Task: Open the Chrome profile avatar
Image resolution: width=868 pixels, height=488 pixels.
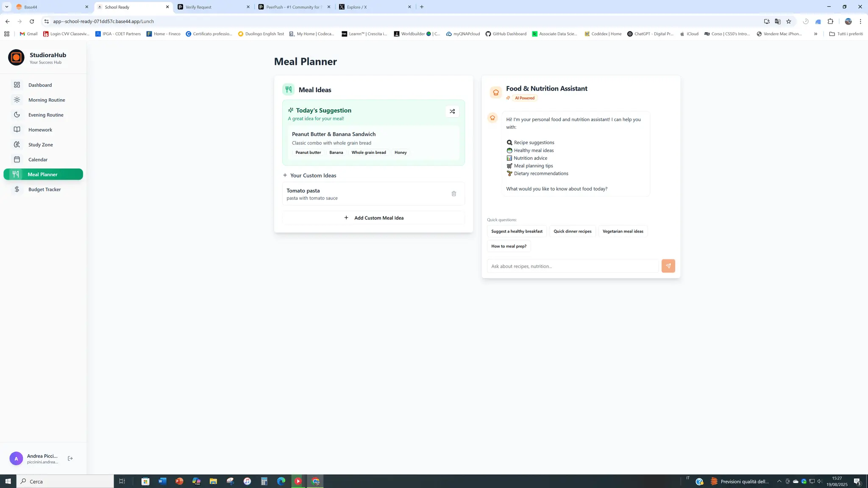Action: pyautogui.click(x=848, y=21)
